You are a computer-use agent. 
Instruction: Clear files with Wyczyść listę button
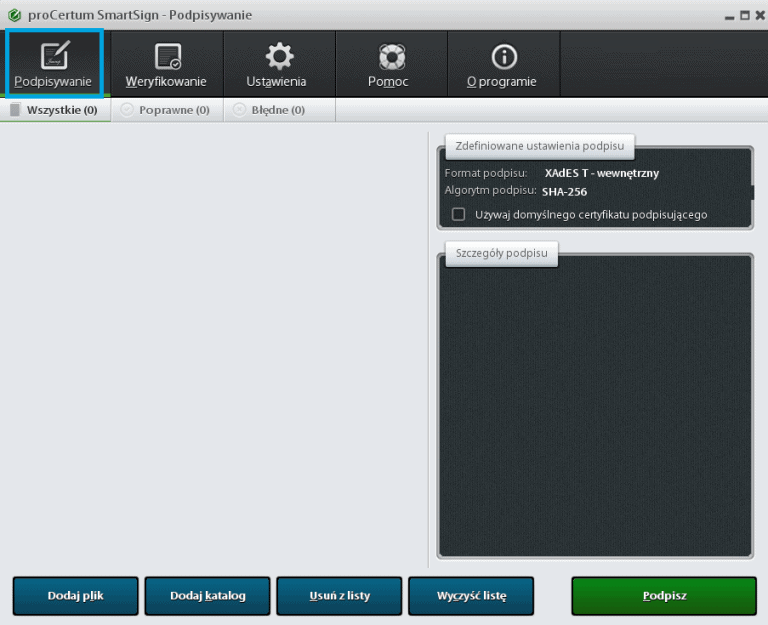pos(471,596)
